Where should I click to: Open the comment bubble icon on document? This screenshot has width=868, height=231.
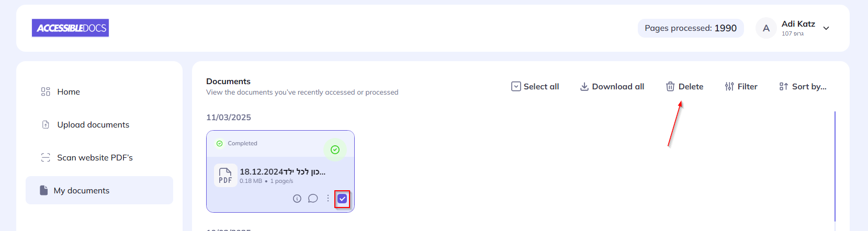click(313, 199)
